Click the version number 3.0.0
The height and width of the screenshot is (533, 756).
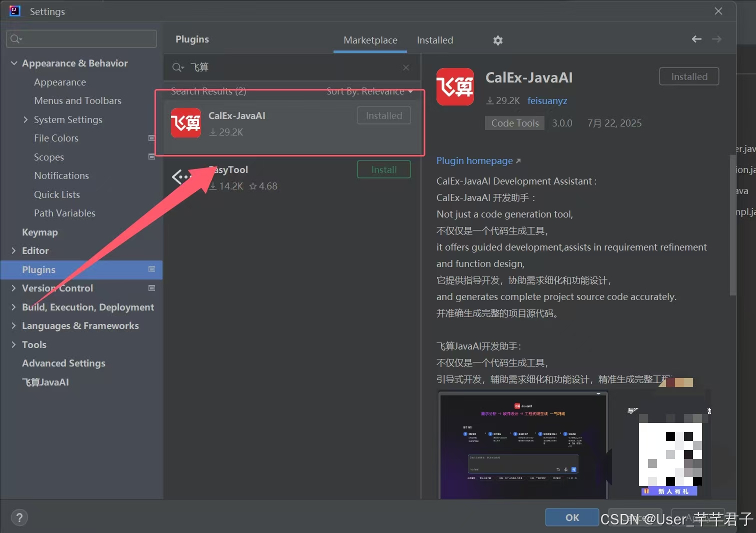[x=562, y=123]
